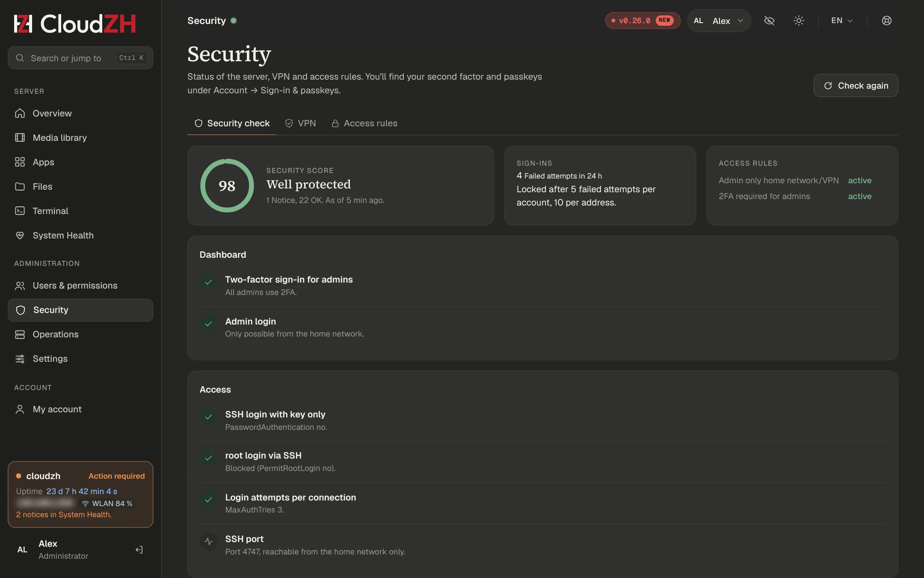The width and height of the screenshot is (924, 578).
Task: Click the checkmark for Login attempts per connection
Action: pos(208,500)
